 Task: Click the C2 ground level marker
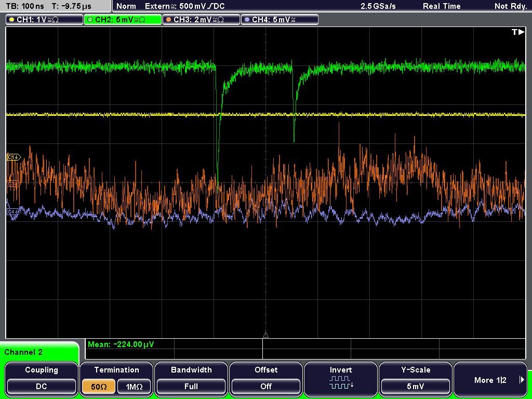coord(13,67)
